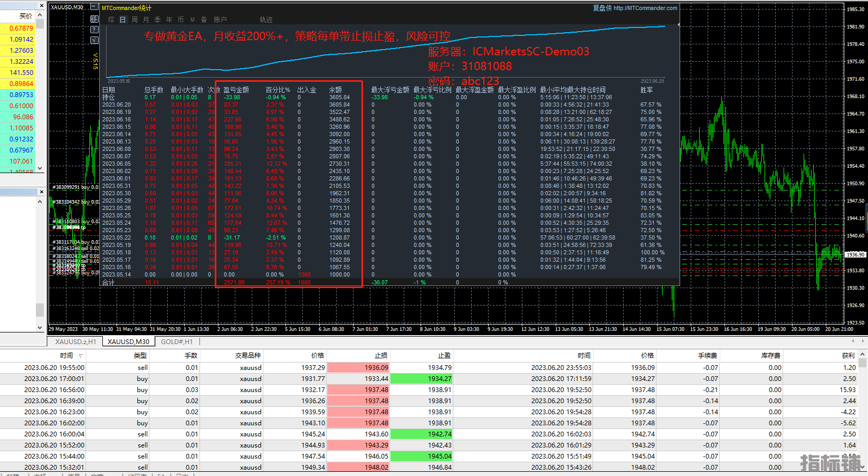Select trade opened 2023.06.20 16:56:00
868x476 pixels.
[x=429, y=389]
